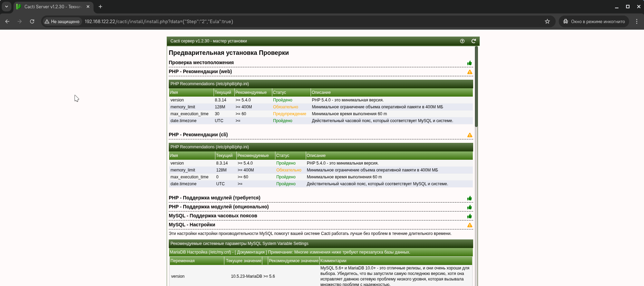This screenshot has width=644, height=286.
Task: Open the tab search dropdown arrow
Action: 6,7
